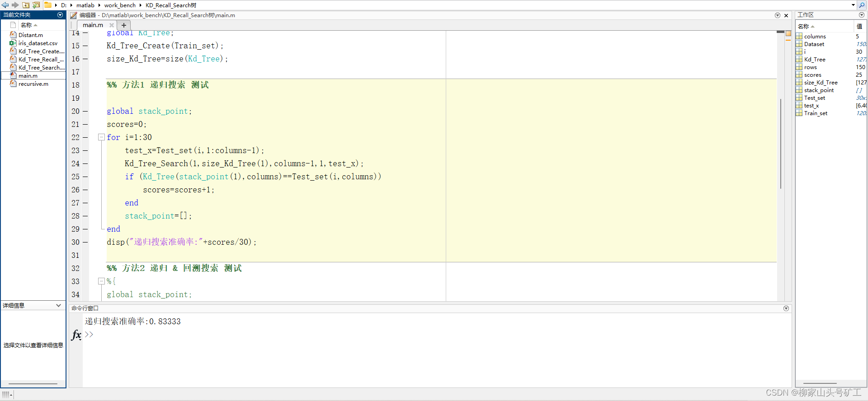Click the recursive.m function file icon
868x401 pixels.
[13, 84]
